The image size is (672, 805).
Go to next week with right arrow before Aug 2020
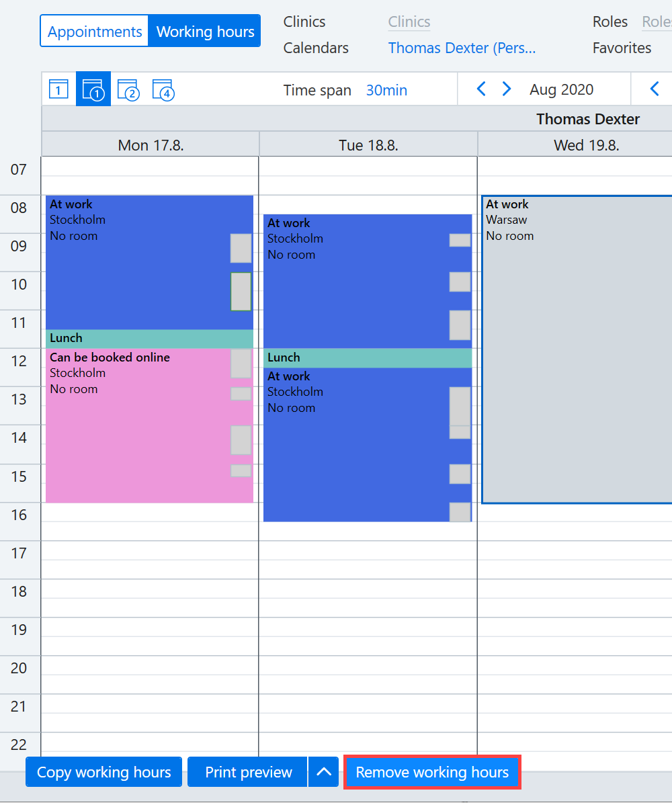pyautogui.click(x=506, y=89)
